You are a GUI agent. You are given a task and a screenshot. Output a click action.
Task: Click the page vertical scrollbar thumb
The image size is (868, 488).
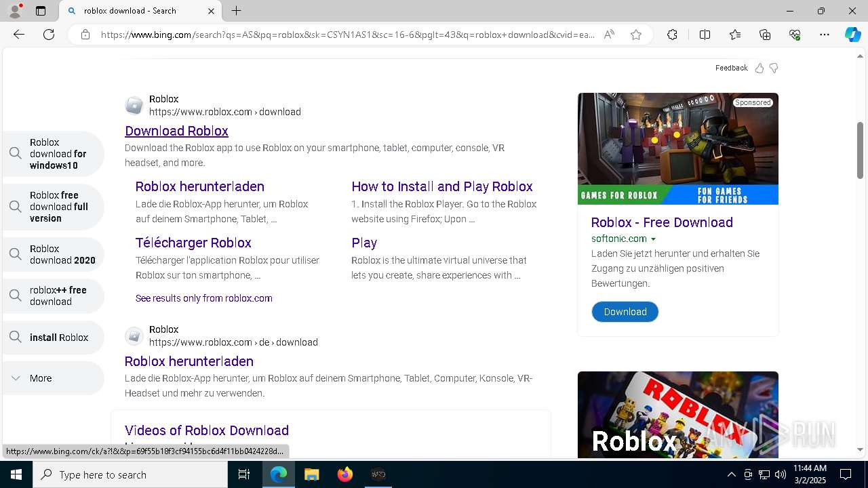(x=861, y=150)
